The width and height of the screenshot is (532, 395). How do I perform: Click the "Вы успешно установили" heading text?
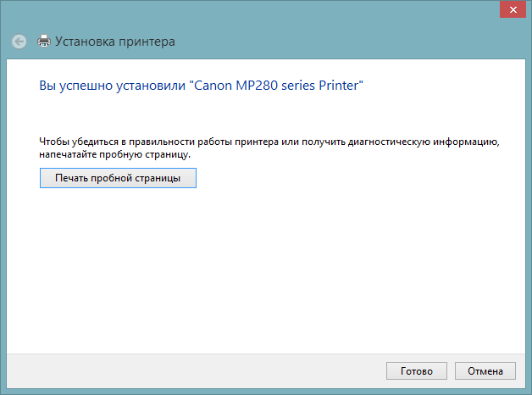coord(114,86)
